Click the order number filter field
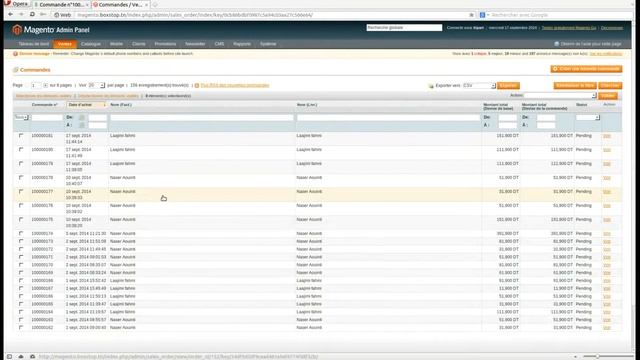This screenshot has width=640, height=360. point(47,118)
